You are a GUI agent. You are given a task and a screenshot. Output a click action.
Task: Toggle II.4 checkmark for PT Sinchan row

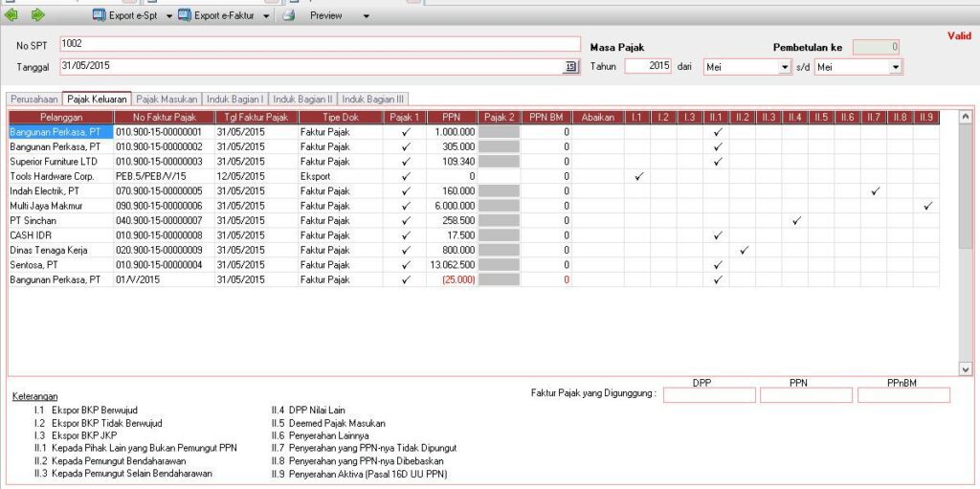pyautogui.click(x=795, y=221)
